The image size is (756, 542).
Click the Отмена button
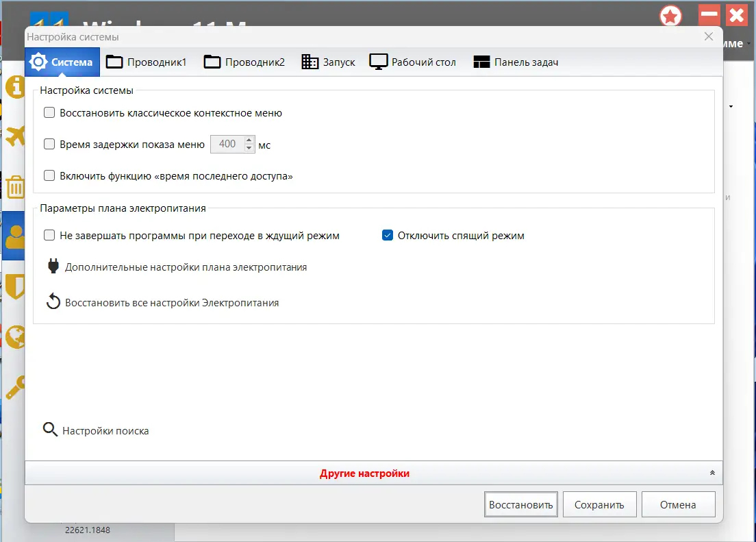tap(678, 504)
